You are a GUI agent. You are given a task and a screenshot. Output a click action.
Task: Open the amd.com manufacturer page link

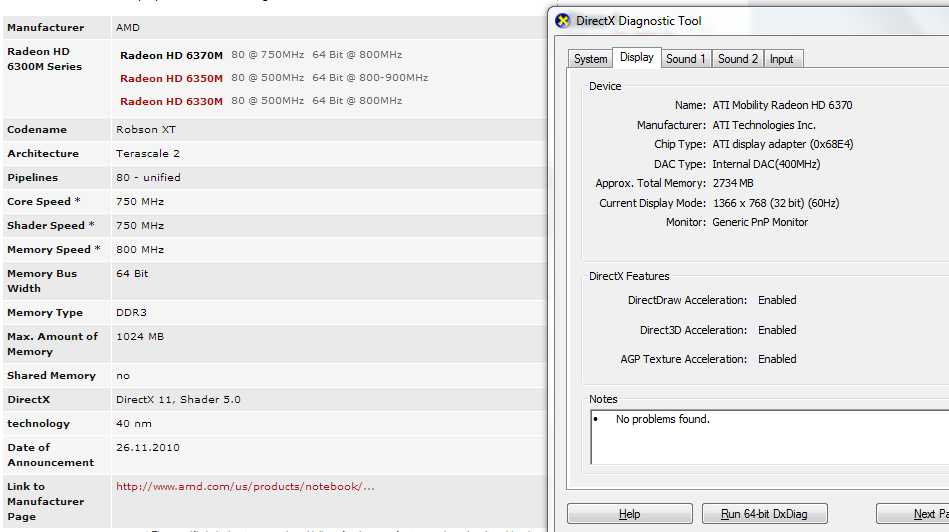[245, 487]
